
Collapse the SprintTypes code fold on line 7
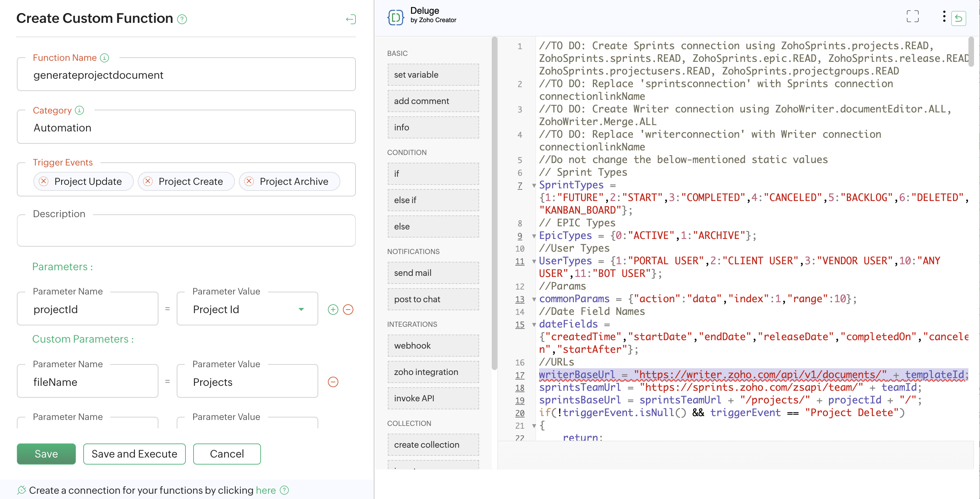coord(534,186)
